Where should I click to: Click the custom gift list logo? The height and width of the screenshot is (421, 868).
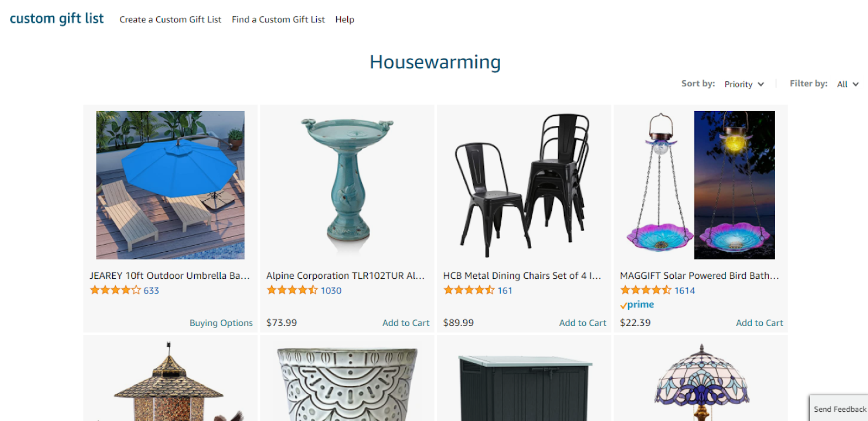pos(56,19)
